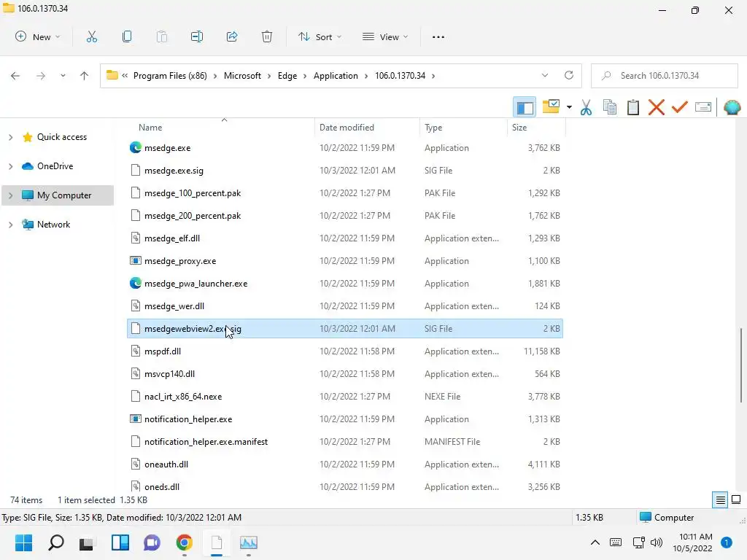Select the msedge.exe file
The height and width of the screenshot is (560, 747).
[x=345, y=148]
